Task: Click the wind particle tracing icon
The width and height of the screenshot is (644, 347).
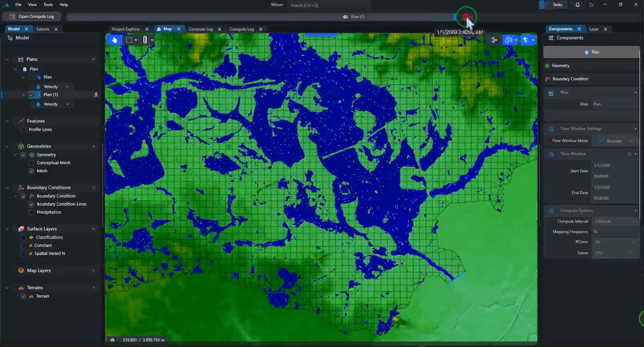Action: [x=494, y=40]
